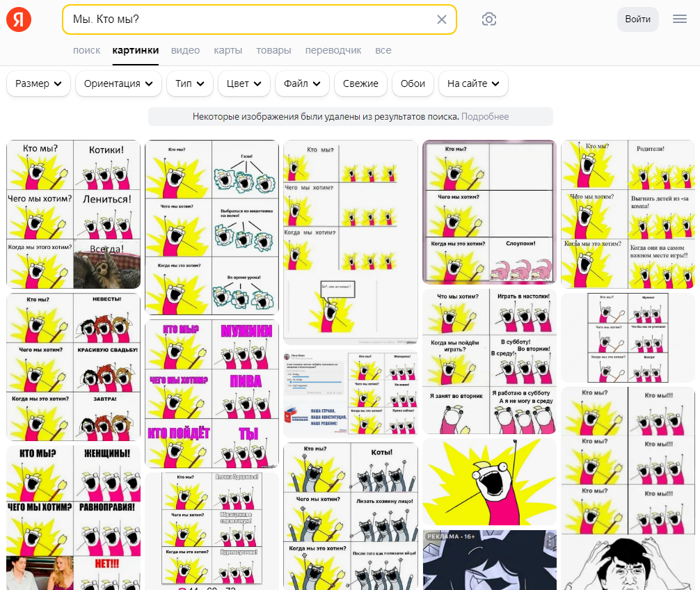Open the facepalm meme face thumbnail
This screenshot has height=590, width=700.
coord(628,564)
